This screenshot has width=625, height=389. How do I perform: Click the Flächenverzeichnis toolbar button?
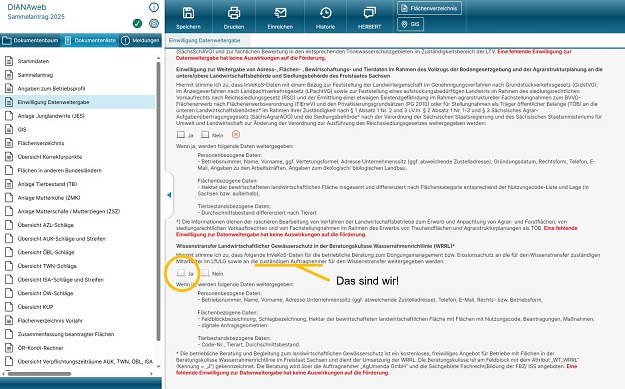(x=429, y=8)
